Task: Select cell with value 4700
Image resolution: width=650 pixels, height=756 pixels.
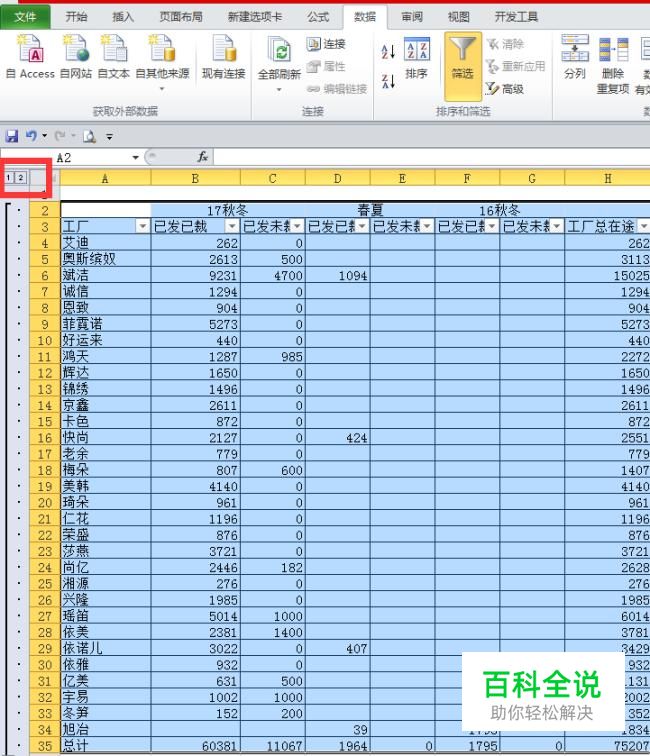Action: pos(273,275)
